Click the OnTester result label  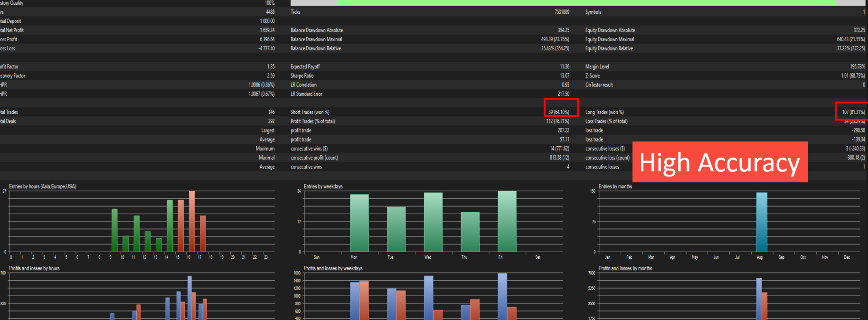click(599, 85)
